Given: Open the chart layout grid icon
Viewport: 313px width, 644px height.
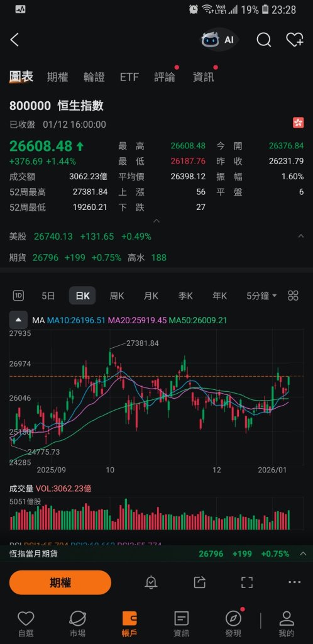Looking at the screenshot, I should pyautogui.click(x=294, y=296).
